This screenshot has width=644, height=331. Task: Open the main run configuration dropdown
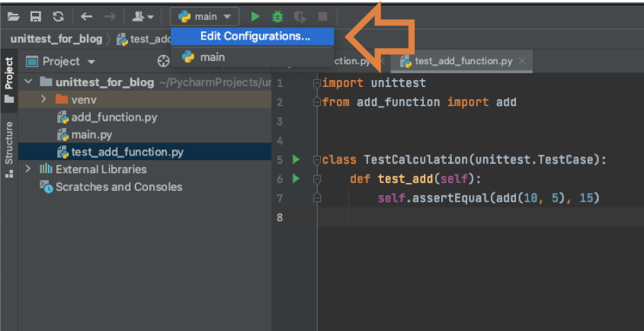[x=204, y=16]
